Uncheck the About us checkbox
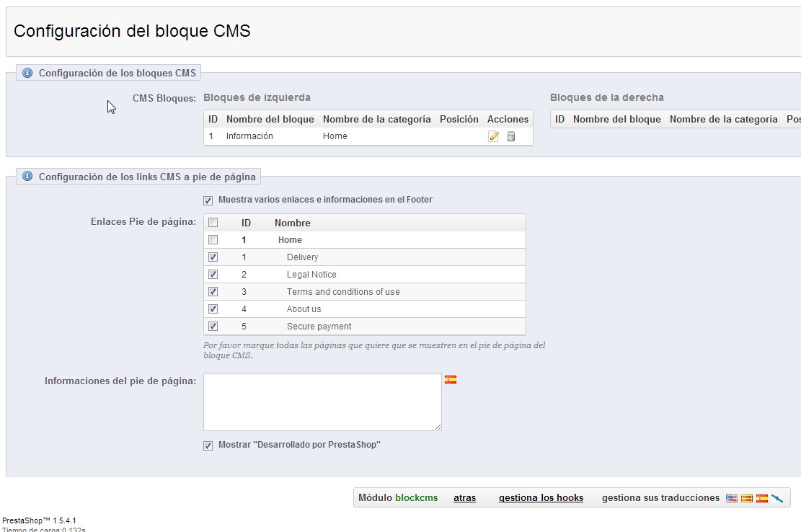This screenshot has height=532, width=801. coord(213,309)
